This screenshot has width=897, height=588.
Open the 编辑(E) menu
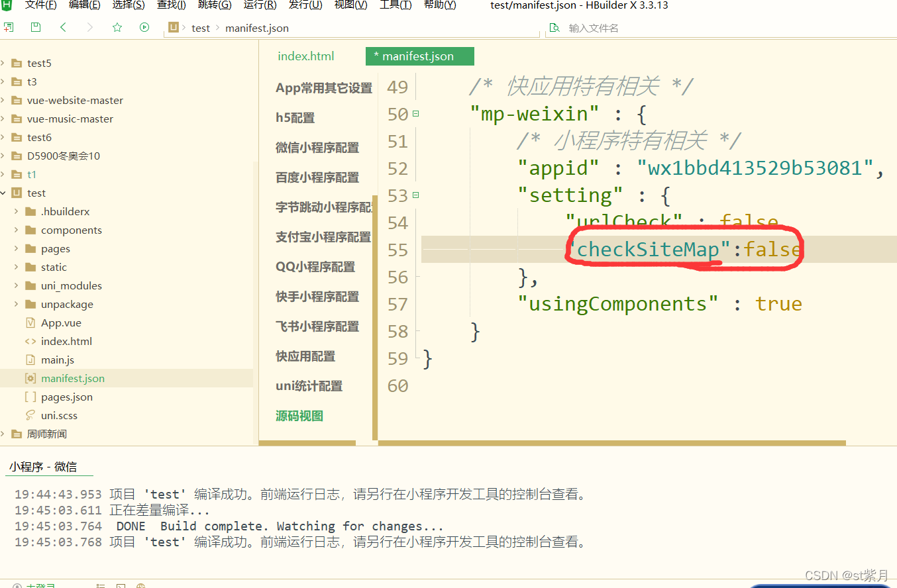84,5
